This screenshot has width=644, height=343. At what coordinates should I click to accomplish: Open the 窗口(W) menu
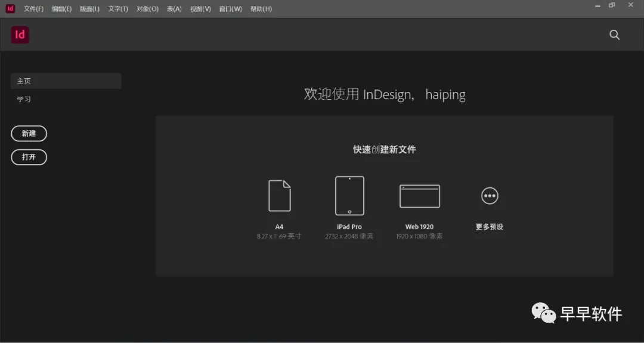pyautogui.click(x=230, y=8)
